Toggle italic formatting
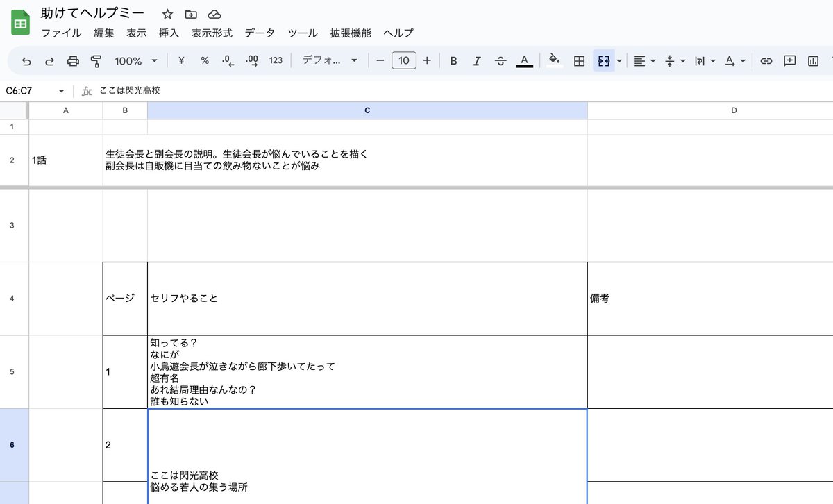This screenshot has width=833, height=504. pos(477,61)
